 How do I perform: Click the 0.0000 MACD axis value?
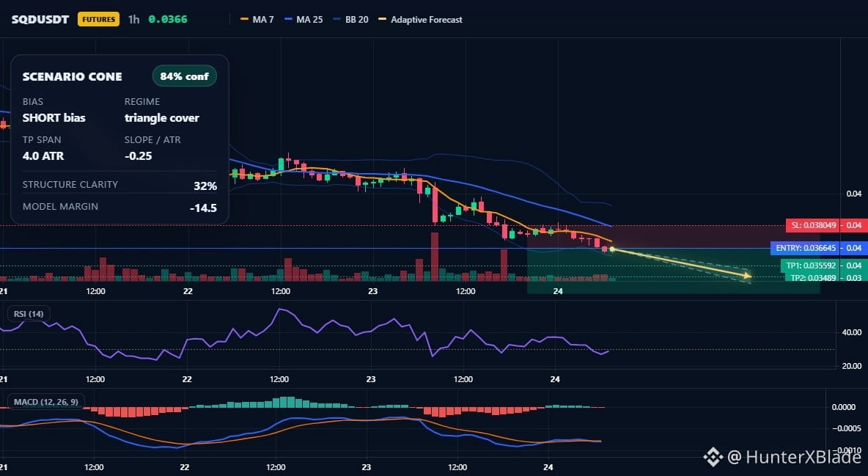point(844,407)
